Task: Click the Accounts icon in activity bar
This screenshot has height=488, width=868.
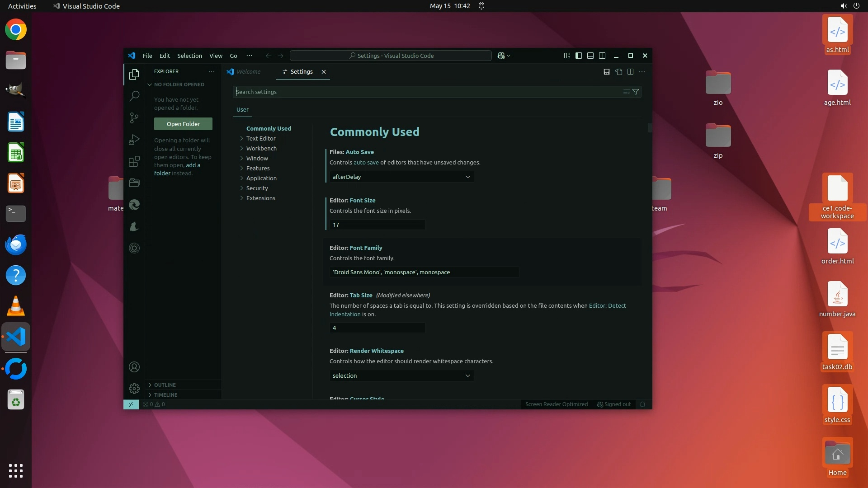Action: pos(134,367)
